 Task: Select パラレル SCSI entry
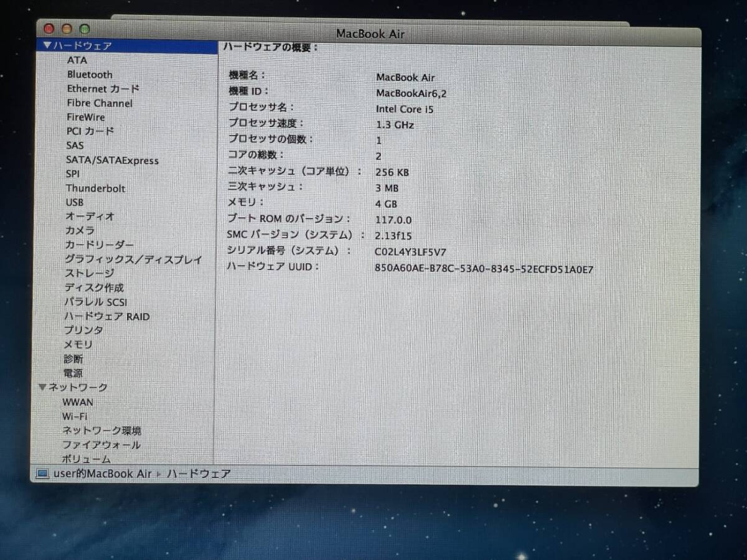[x=95, y=302]
